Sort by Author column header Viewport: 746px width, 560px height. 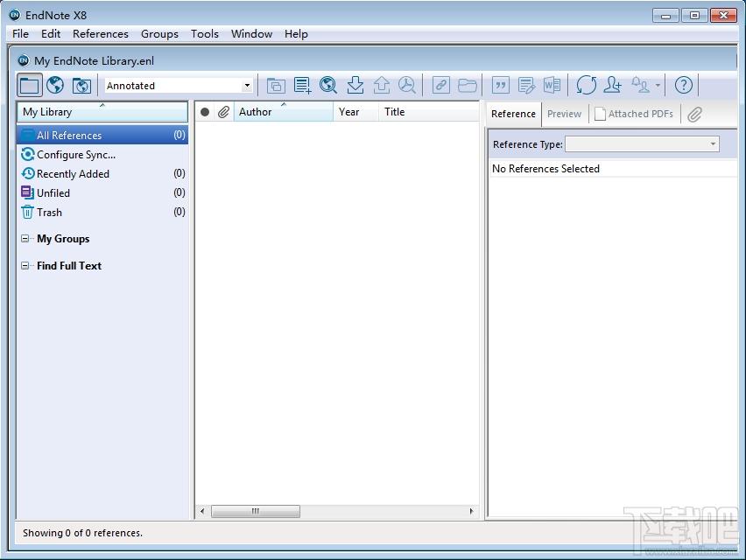pos(284,112)
